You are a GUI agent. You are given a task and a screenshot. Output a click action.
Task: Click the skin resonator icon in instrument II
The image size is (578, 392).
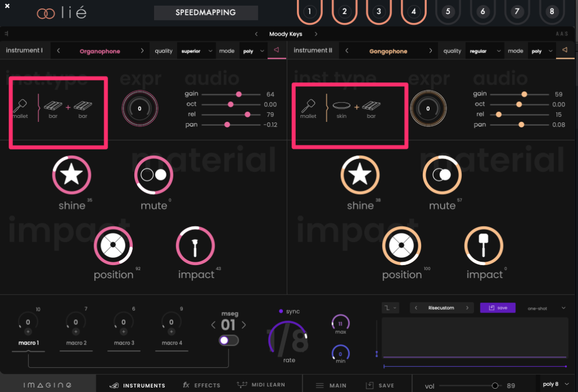[x=341, y=106]
